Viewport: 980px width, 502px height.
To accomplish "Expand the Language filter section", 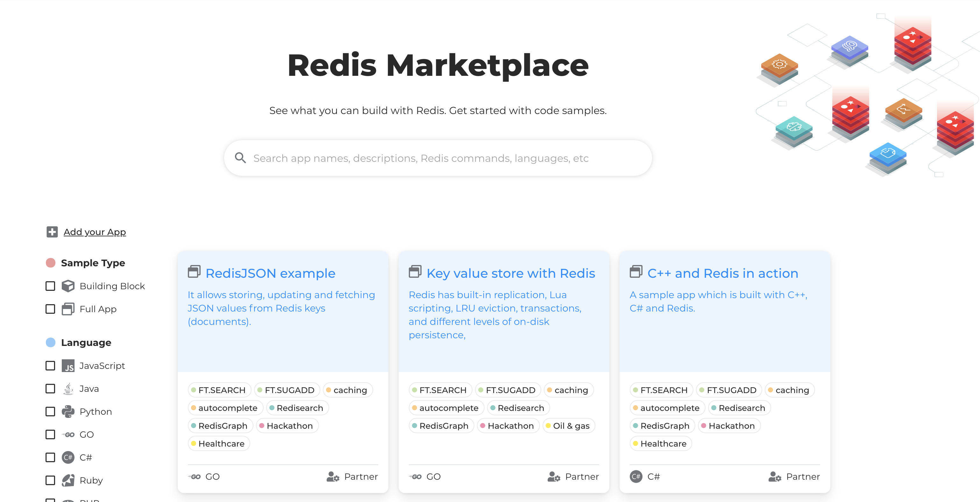I will pyautogui.click(x=86, y=342).
